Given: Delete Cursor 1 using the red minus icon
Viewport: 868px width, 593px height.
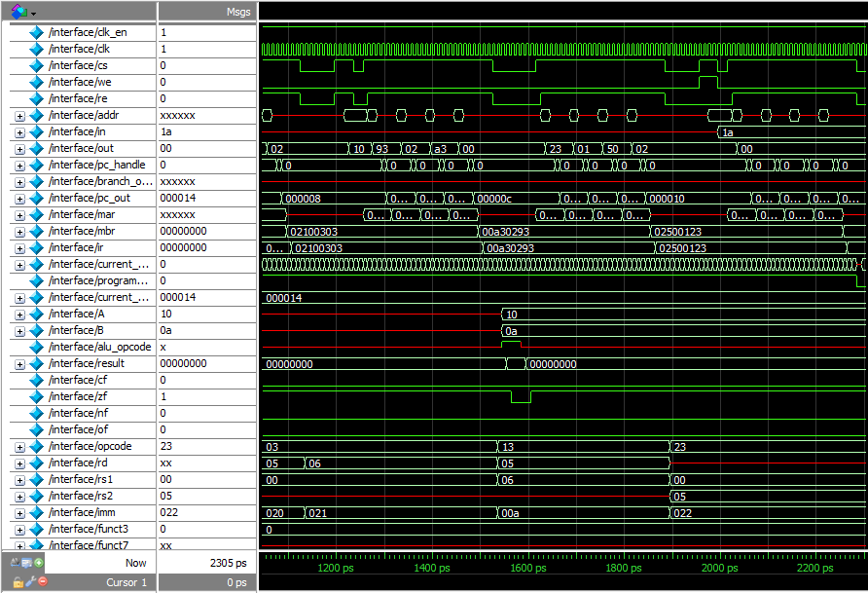Looking at the screenshot, I should click(42, 581).
